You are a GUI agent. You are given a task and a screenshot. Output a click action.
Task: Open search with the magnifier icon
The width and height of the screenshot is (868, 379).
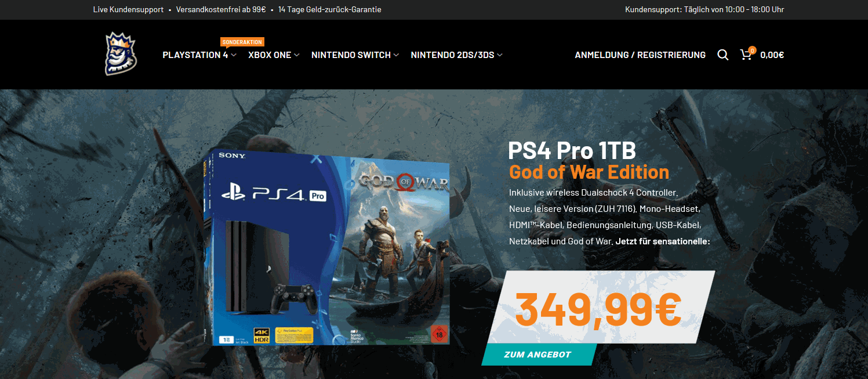(x=722, y=55)
